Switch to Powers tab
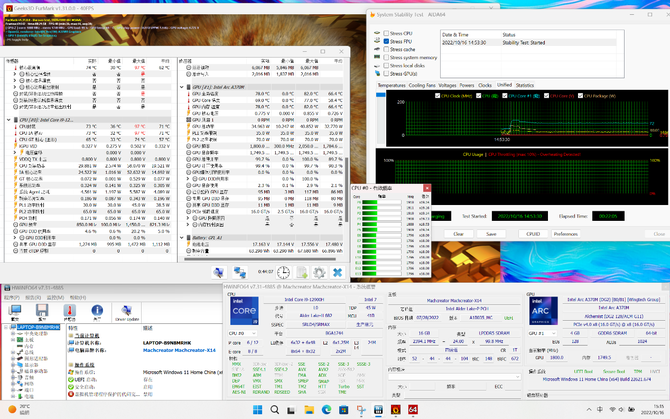The height and width of the screenshot is (419, 670). coord(467,85)
